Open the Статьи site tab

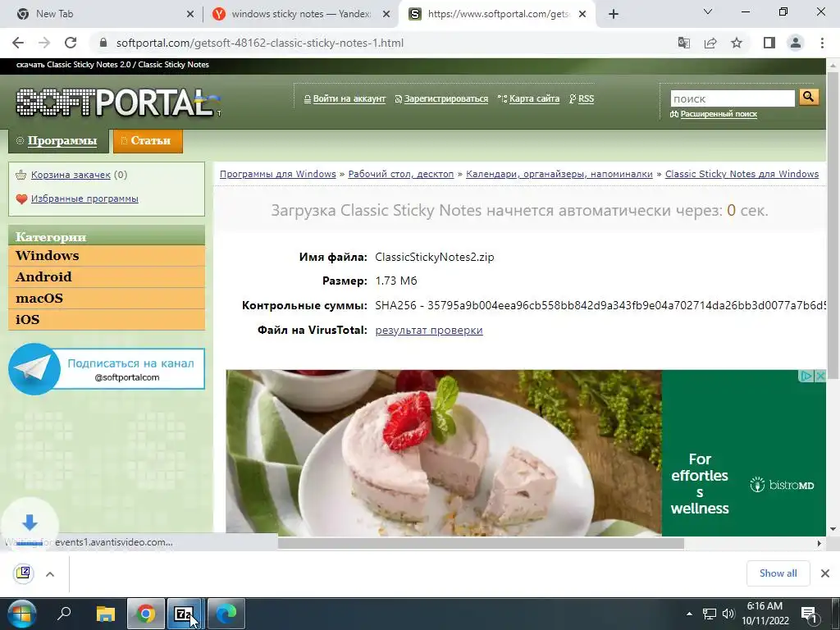(148, 141)
